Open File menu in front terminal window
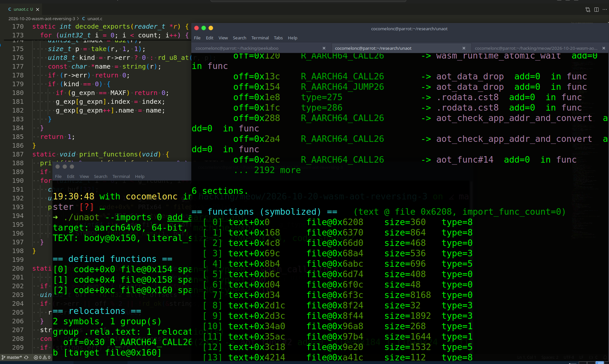Viewport: 609px width, 364px height. point(197,38)
